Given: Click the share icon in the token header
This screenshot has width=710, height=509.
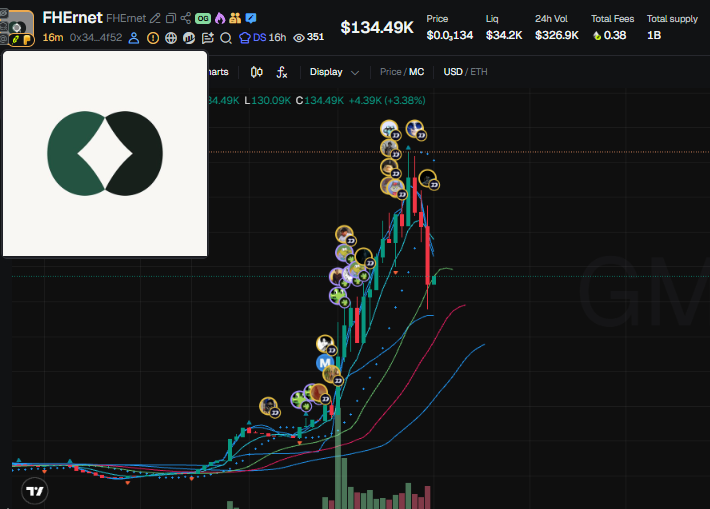Looking at the screenshot, I should tap(186, 18).
